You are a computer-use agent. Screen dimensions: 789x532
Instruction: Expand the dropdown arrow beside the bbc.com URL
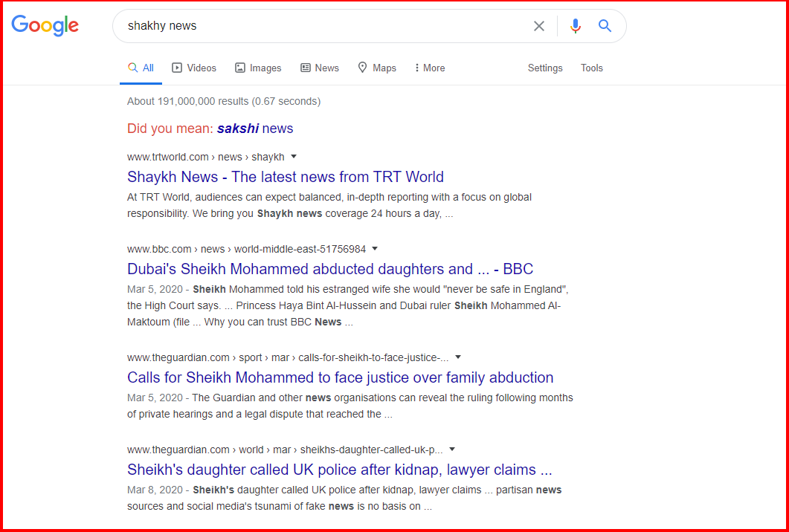click(x=374, y=248)
